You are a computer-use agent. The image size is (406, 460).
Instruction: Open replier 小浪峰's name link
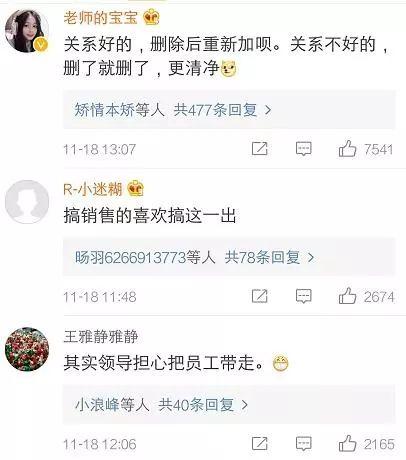97,405
